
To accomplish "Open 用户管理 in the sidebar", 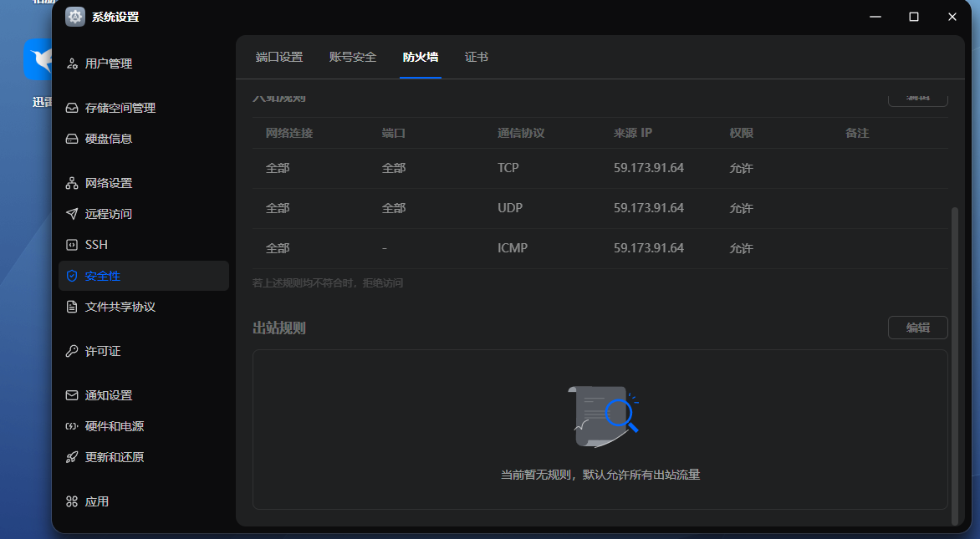I will [x=144, y=64].
